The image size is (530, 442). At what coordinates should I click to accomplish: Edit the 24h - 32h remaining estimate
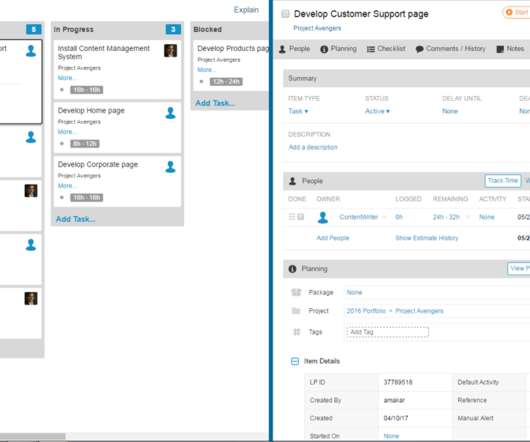[446, 217]
